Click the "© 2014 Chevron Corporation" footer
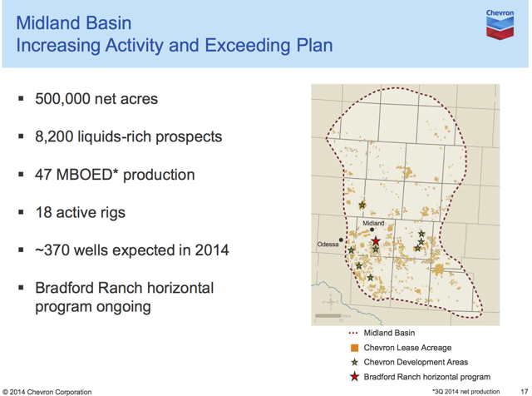Screen dimensions: 532x396 click(x=47, y=392)
